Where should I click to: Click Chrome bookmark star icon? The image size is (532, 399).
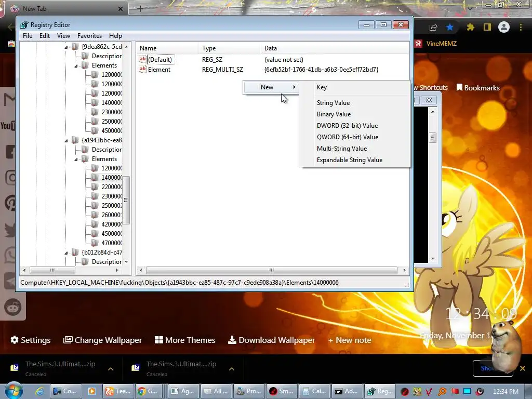(x=450, y=27)
